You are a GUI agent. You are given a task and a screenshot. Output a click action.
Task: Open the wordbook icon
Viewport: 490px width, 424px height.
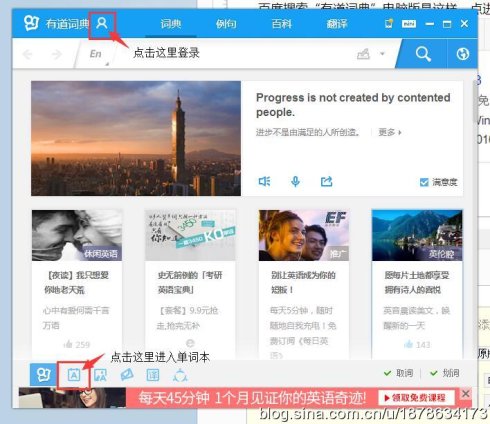(74, 375)
